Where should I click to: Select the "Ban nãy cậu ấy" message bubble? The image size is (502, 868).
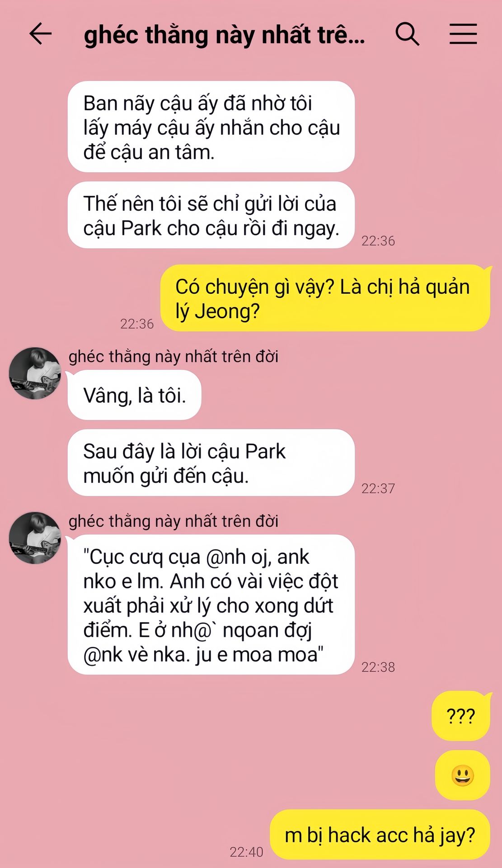point(211,127)
